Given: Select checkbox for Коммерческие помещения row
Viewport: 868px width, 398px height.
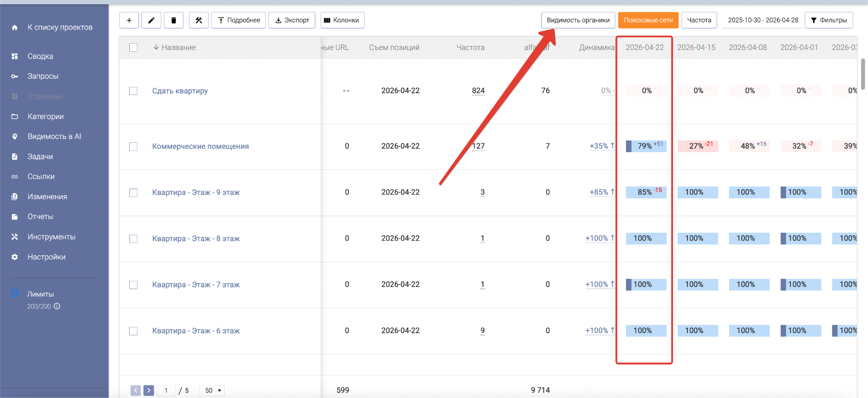Looking at the screenshot, I should [134, 146].
